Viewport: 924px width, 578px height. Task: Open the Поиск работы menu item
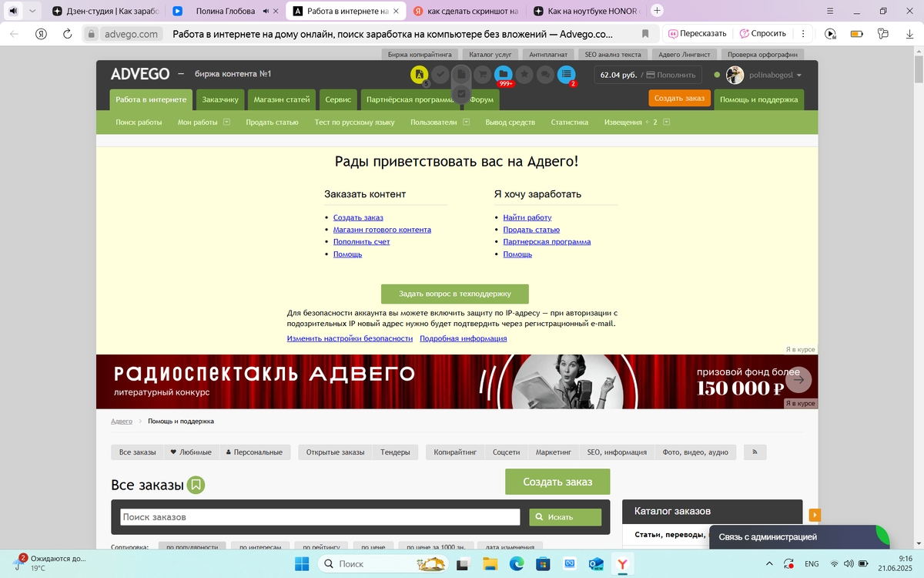(x=139, y=122)
